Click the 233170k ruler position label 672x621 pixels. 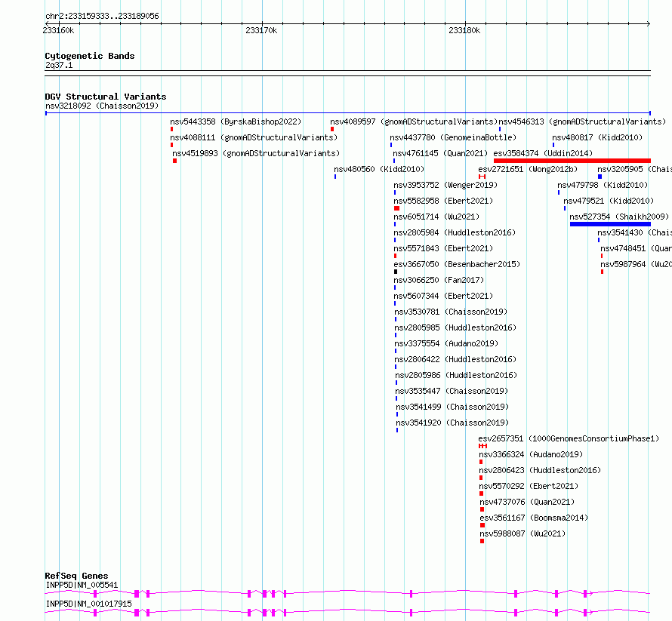pyautogui.click(x=261, y=30)
